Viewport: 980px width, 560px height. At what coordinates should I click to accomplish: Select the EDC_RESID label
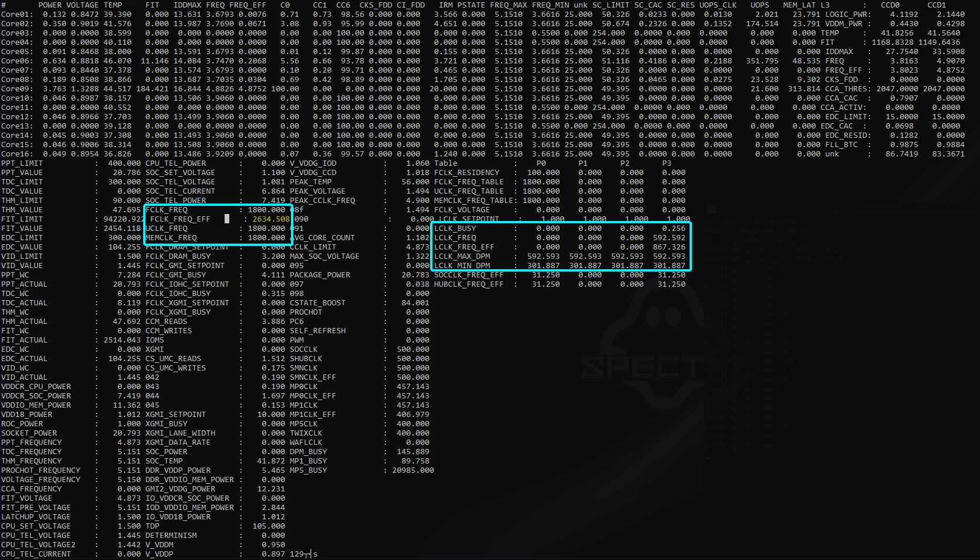point(846,135)
